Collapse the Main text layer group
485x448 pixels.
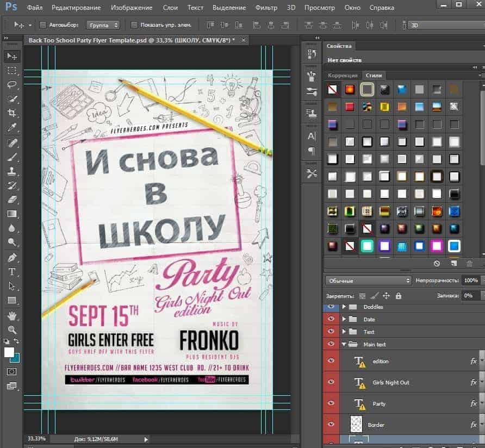click(344, 344)
